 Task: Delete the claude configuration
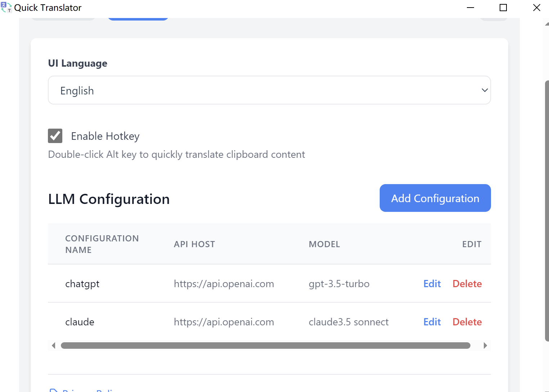(x=467, y=322)
